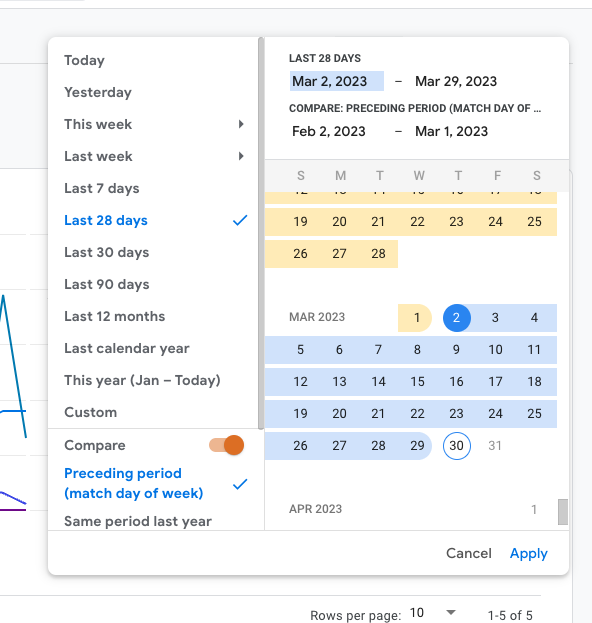
Task: Expand the This week submenu arrow
Action: click(241, 124)
